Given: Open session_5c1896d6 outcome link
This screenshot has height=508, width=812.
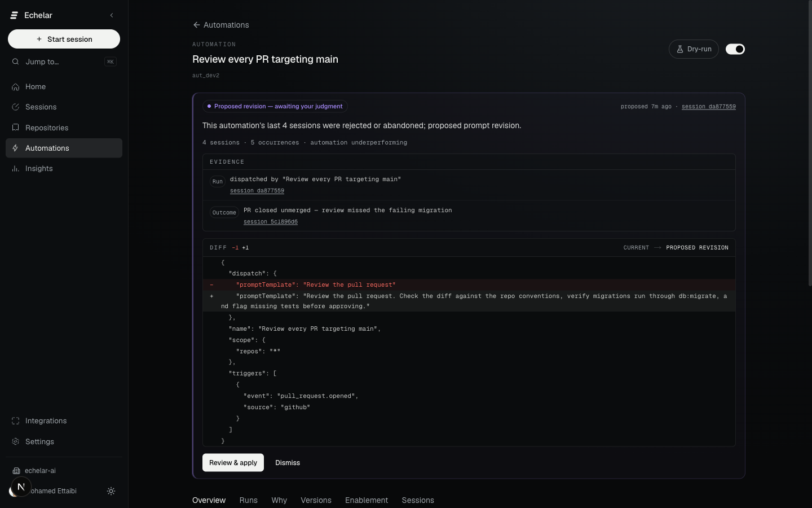Looking at the screenshot, I should point(271,222).
